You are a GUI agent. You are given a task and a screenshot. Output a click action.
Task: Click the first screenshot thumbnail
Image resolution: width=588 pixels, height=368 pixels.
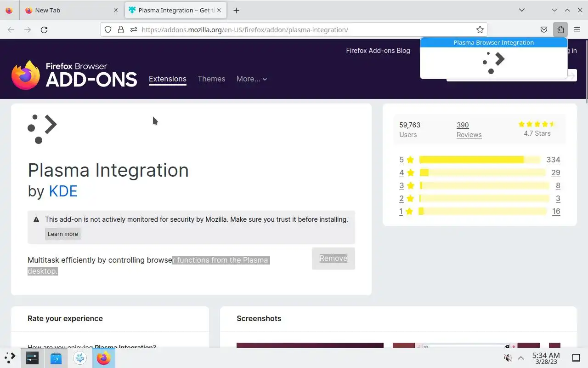click(x=310, y=345)
